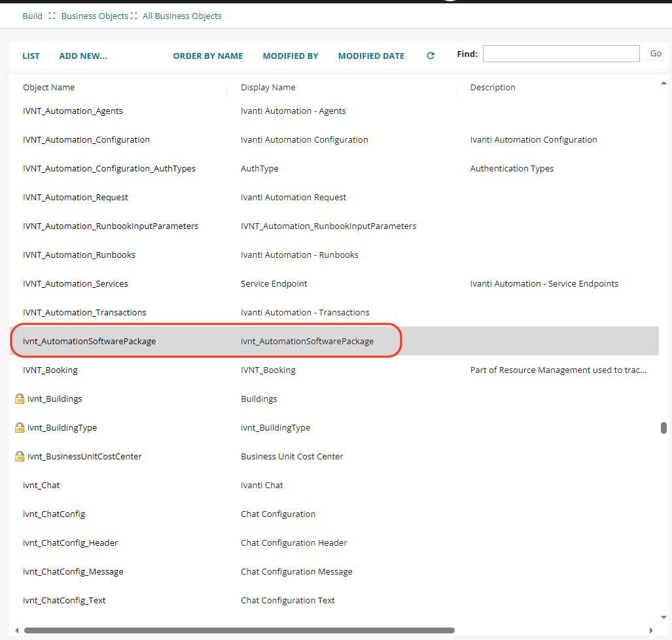Select ivnt_Chat object
The width and height of the screenshot is (672, 640).
pos(41,485)
